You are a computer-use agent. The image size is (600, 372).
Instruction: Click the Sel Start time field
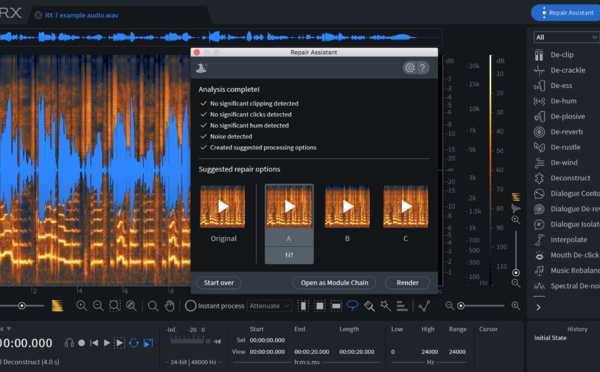coord(267,340)
